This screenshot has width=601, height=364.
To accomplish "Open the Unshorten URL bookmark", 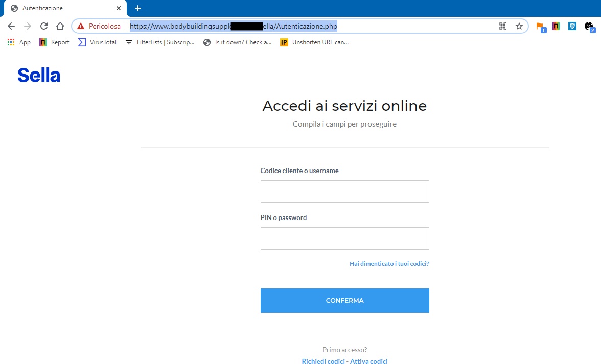I will pos(314,42).
